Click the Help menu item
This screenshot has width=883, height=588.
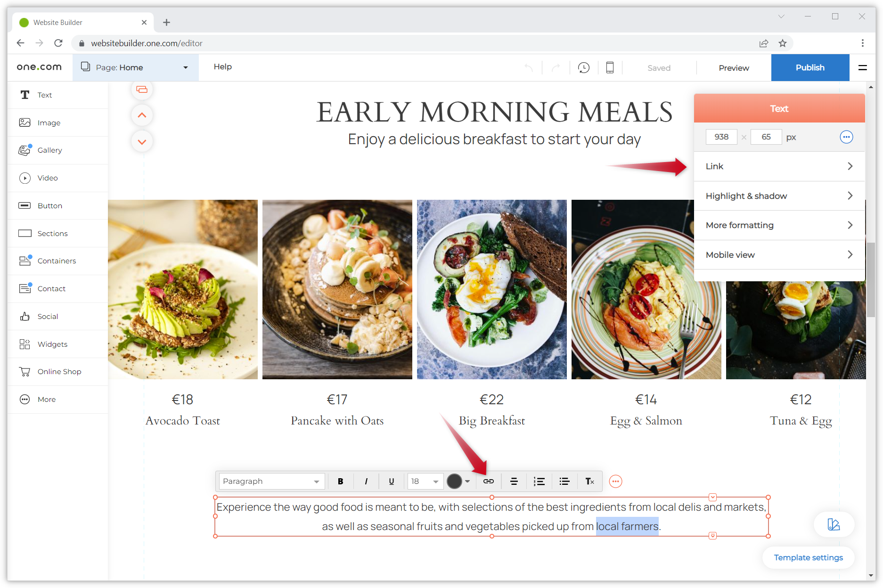coord(222,66)
